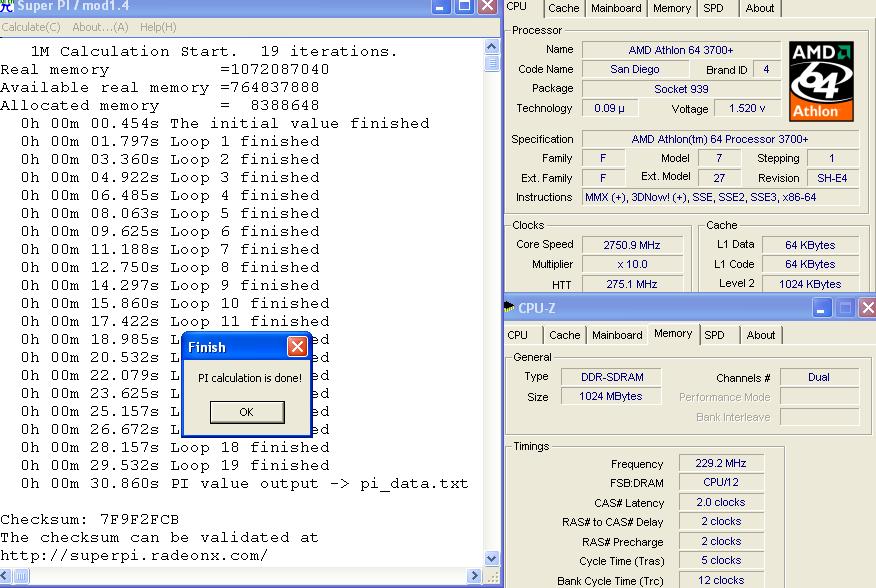This screenshot has height=588, width=876.
Task: Click the Instructions field listing MMX, SSE
Action: tap(720, 197)
